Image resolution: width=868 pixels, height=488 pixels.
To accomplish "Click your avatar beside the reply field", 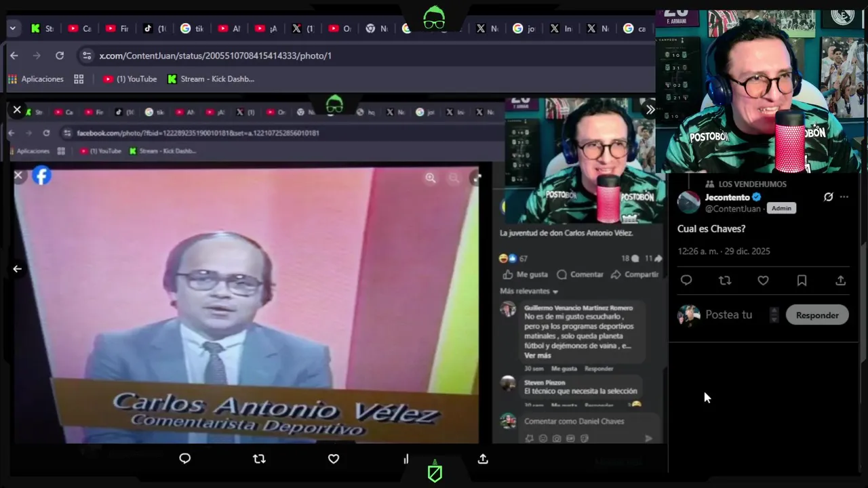I will [x=689, y=315].
